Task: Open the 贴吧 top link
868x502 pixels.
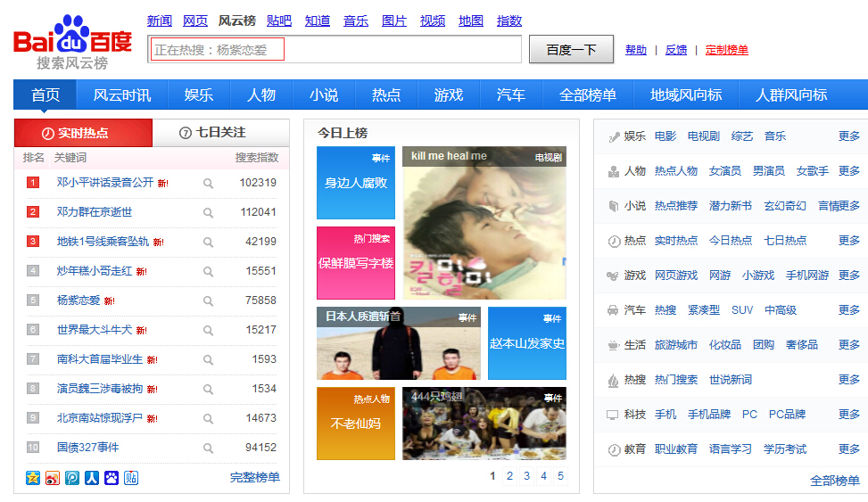Action: coord(279,21)
